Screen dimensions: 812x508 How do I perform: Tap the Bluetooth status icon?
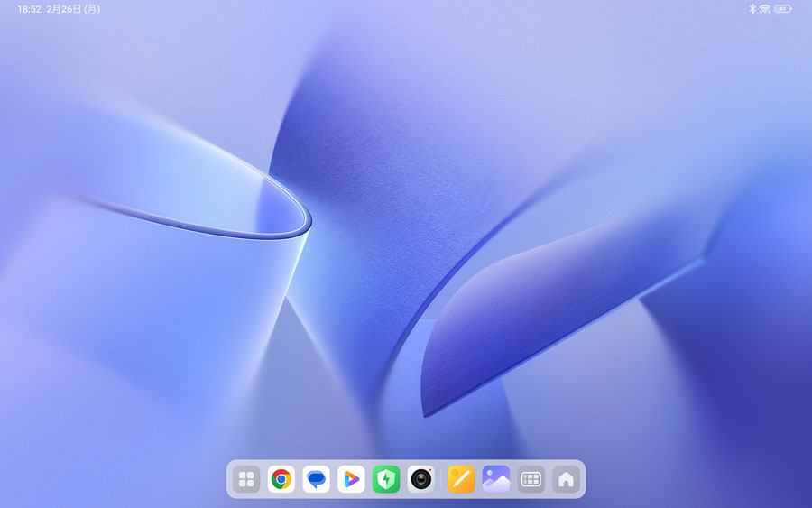[752, 9]
